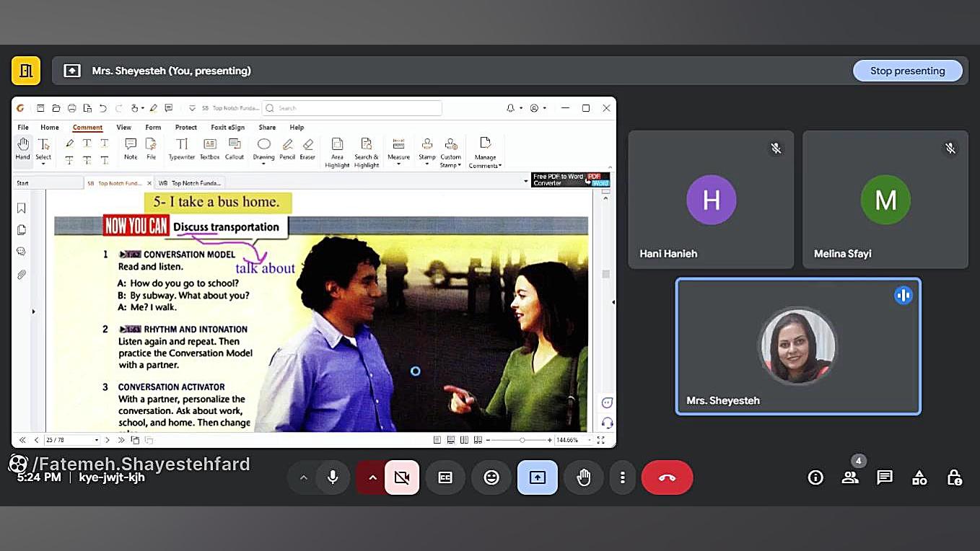Switch to continuous page view mode
The height and width of the screenshot is (551, 980).
tap(451, 440)
